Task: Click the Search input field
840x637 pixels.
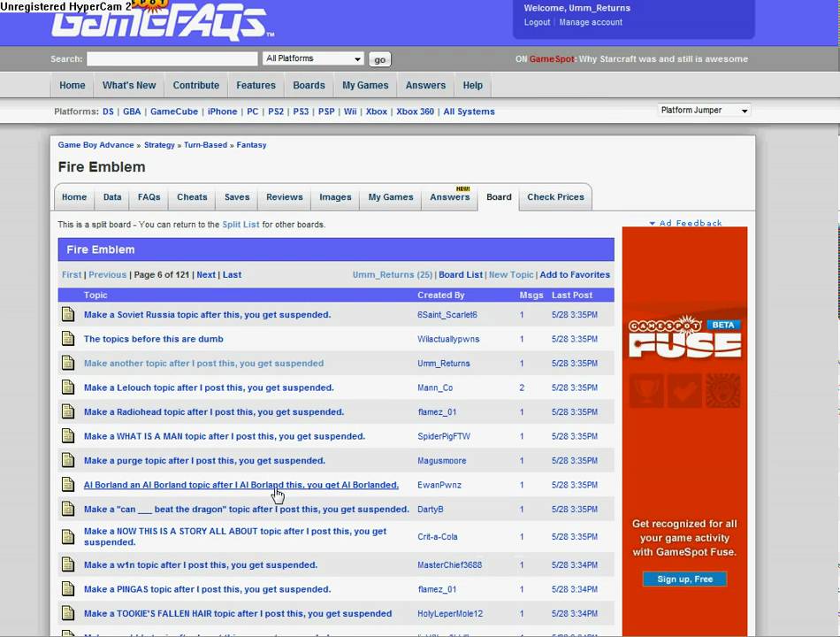Action: [172, 59]
